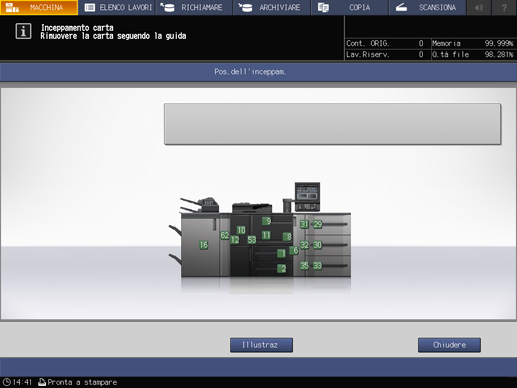Select jam location marker 31
This screenshot has height=388, width=517.
304,224
